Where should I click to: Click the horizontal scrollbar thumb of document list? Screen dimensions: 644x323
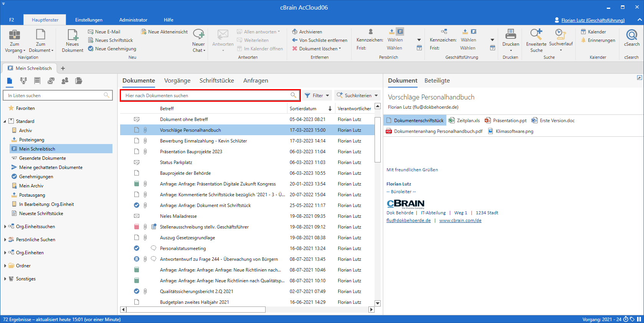[196, 310]
